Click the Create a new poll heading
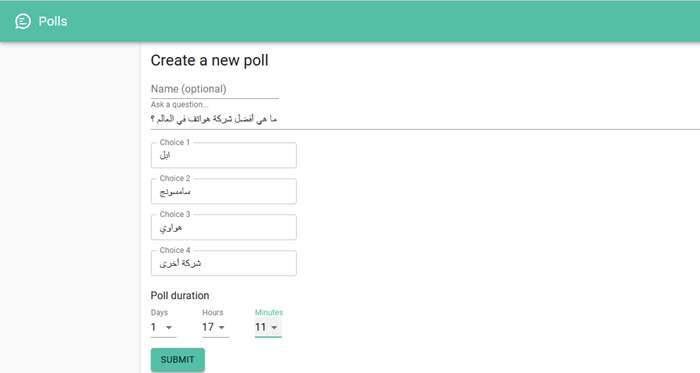 point(209,60)
